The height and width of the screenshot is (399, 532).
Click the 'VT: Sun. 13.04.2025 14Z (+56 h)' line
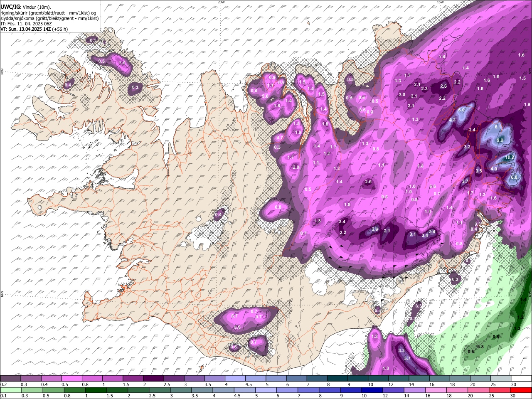pos(34,29)
